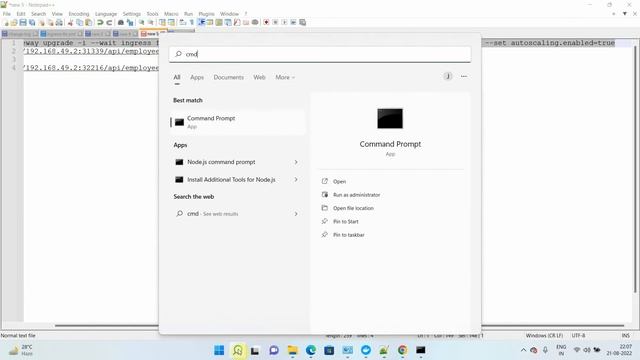Open the Command Prompt icon on taskbar
The width and height of the screenshot is (640, 360).
click(x=420, y=350)
